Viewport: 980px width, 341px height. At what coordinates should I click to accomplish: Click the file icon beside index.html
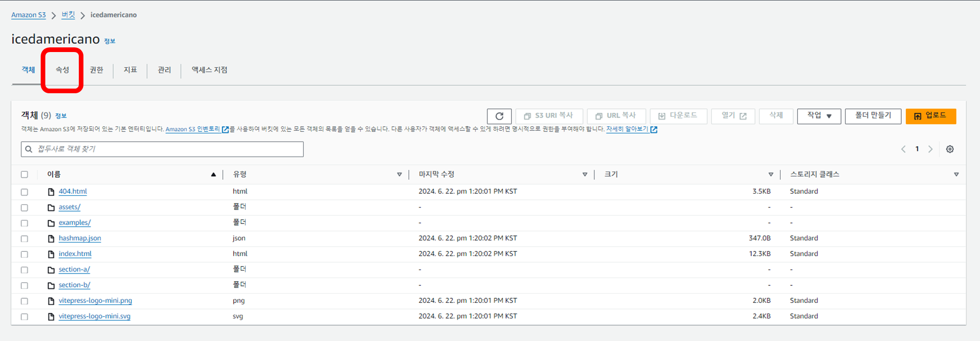[x=51, y=254]
